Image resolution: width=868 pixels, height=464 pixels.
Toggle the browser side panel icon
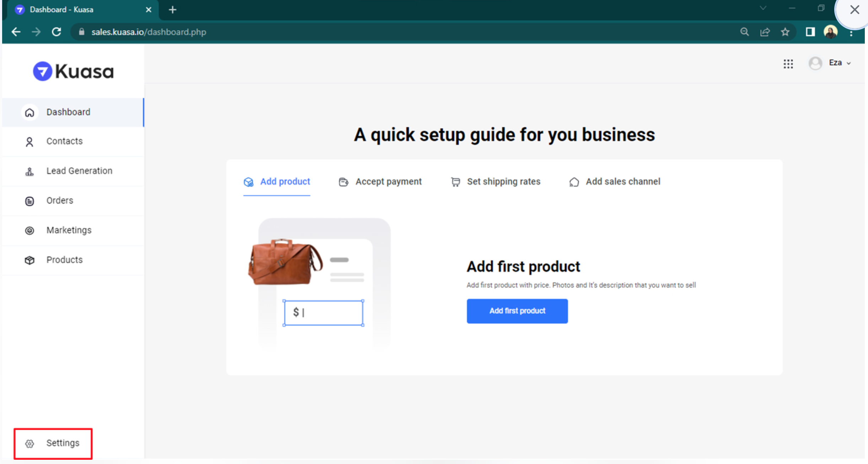(x=810, y=32)
